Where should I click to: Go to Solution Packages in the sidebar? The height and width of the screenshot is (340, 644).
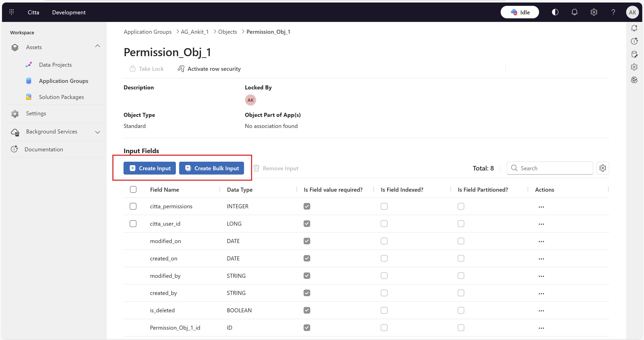click(61, 97)
